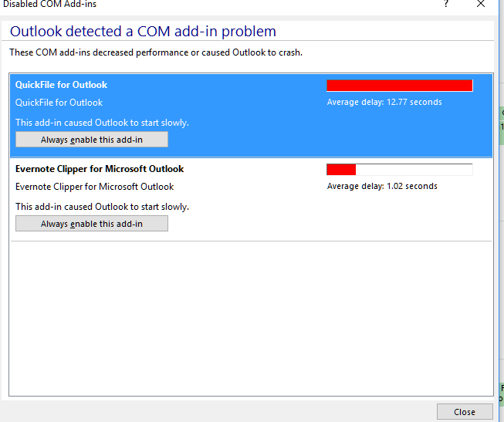Click QuickFile's 'caused Outlook to start slowly' message
Viewport: 504px width, 422px height.
(102, 123)
